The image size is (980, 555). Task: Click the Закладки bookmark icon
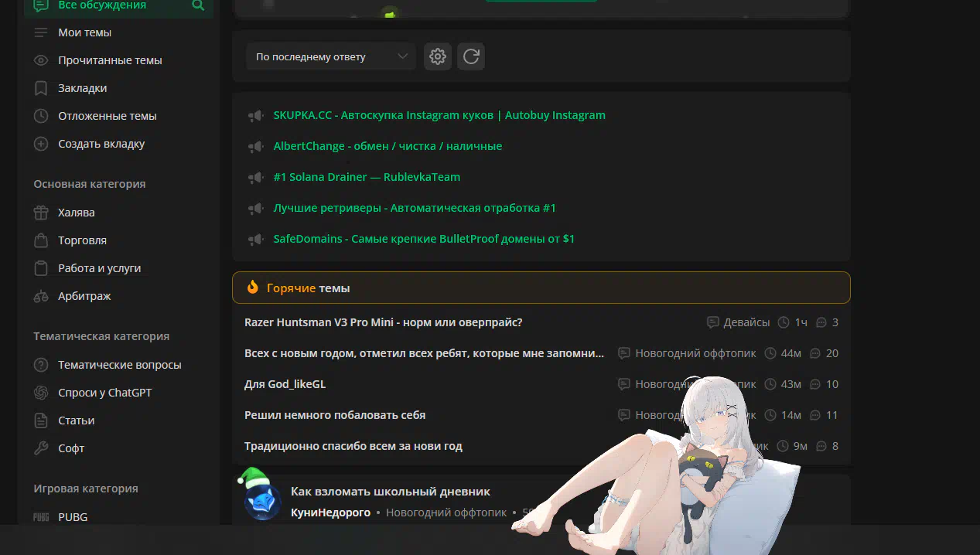(x=42, y=88)
